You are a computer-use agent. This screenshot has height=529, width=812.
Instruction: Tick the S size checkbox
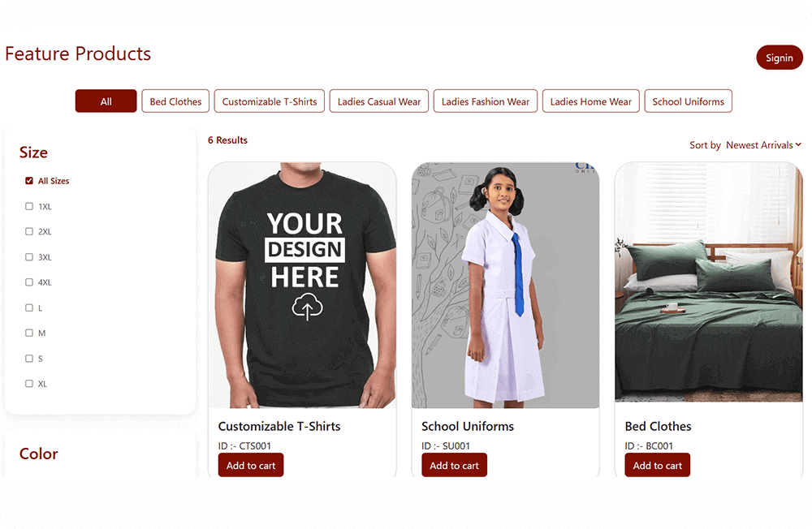pos(29,359)
